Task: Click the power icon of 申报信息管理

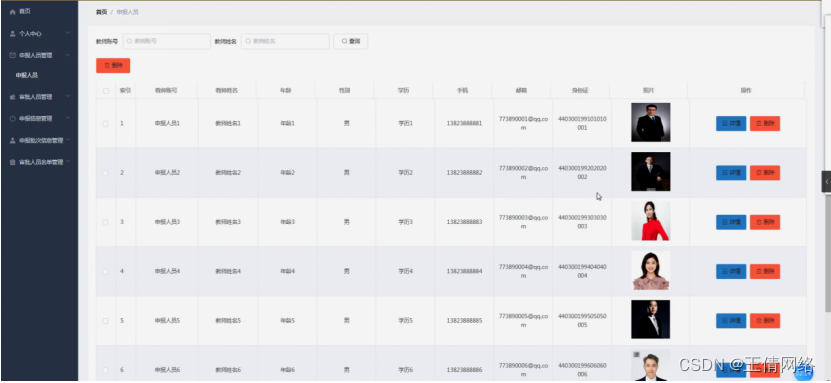Action: (x=13, y=119)
